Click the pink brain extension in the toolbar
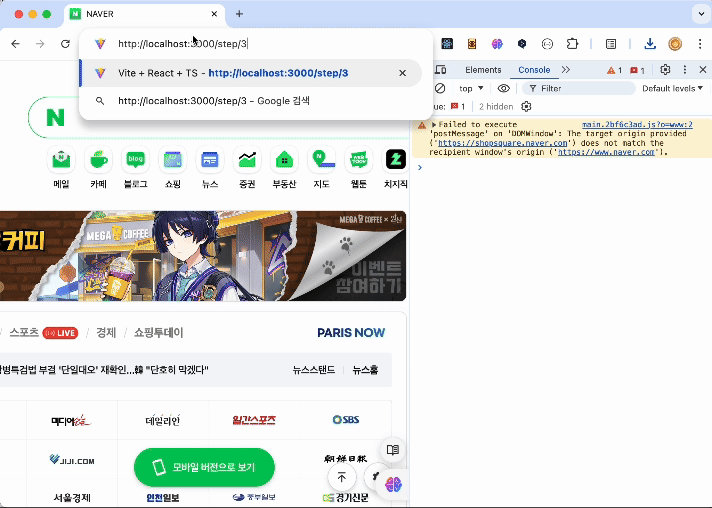This screenshot has height=508, width=712. (x=497, y=44)
